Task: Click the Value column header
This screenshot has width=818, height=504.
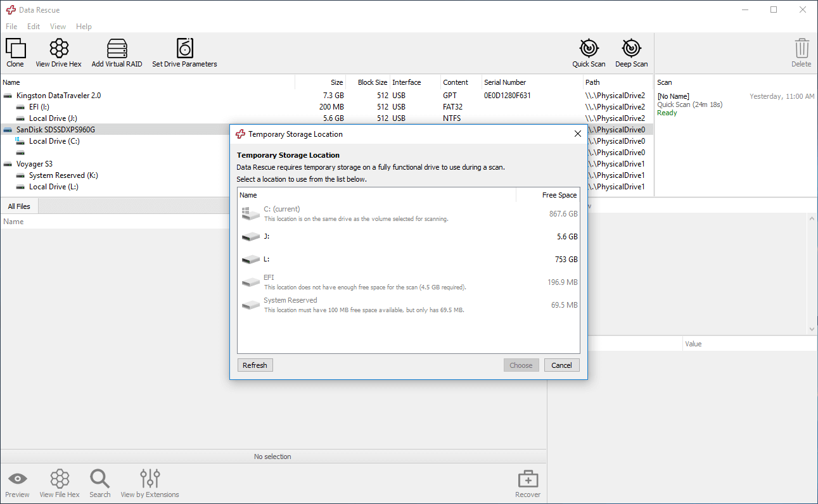Action: [750, 344]
